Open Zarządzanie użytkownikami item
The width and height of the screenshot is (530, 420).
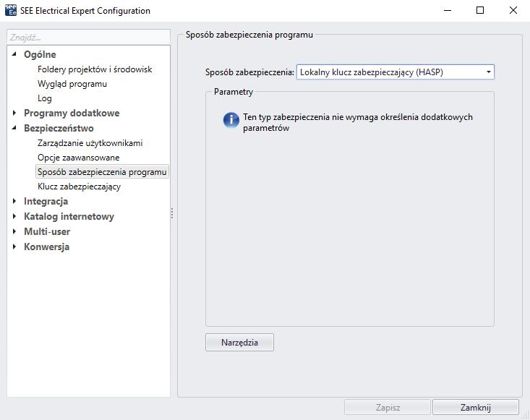coord(90,143)
